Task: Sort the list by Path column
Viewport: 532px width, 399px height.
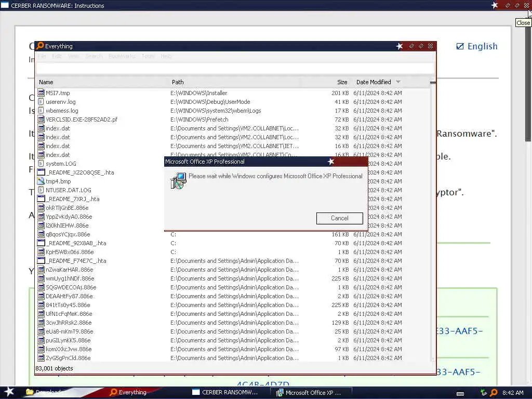Action: pos(234,82)
